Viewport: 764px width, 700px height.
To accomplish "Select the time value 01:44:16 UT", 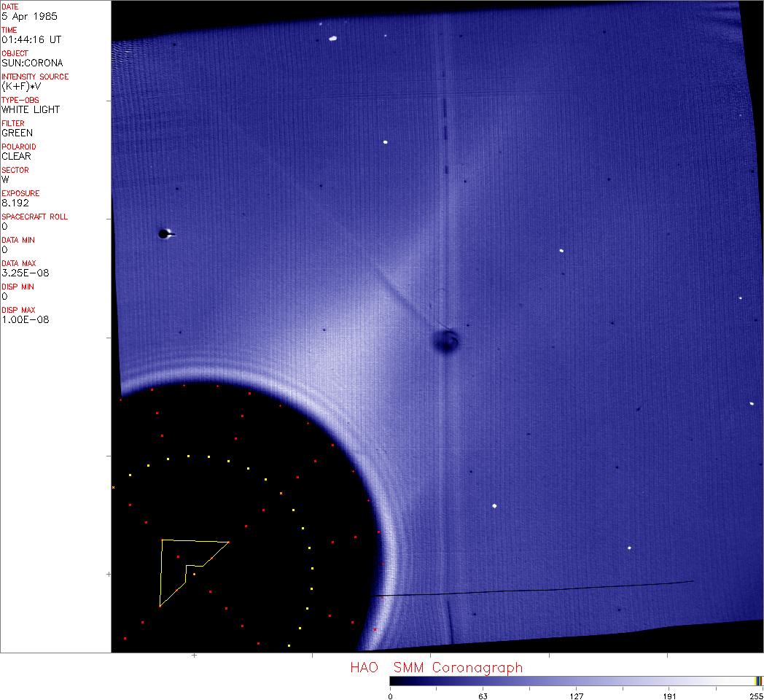I will point(34,39).
